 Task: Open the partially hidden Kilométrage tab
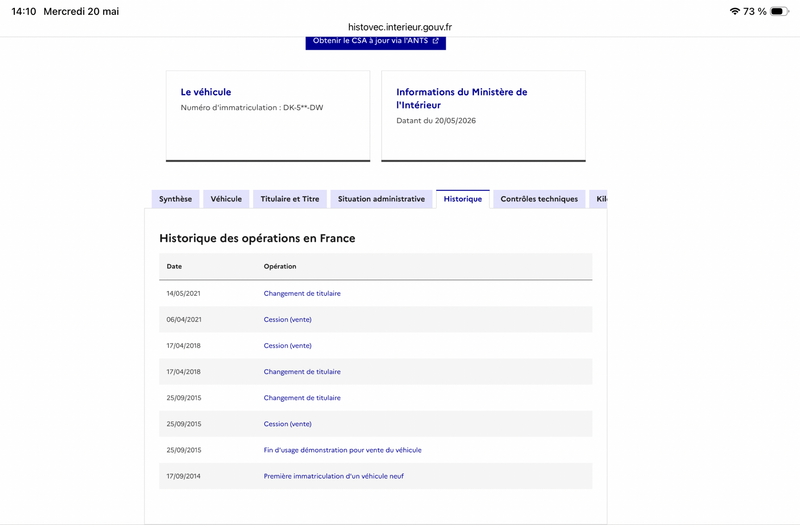point(598,199)
